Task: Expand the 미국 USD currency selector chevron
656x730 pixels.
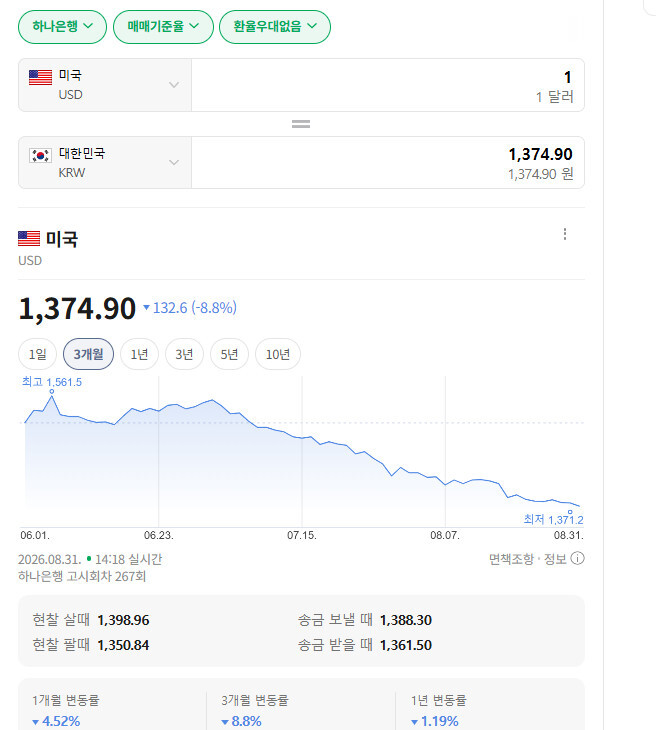Action: click(174, 85)
